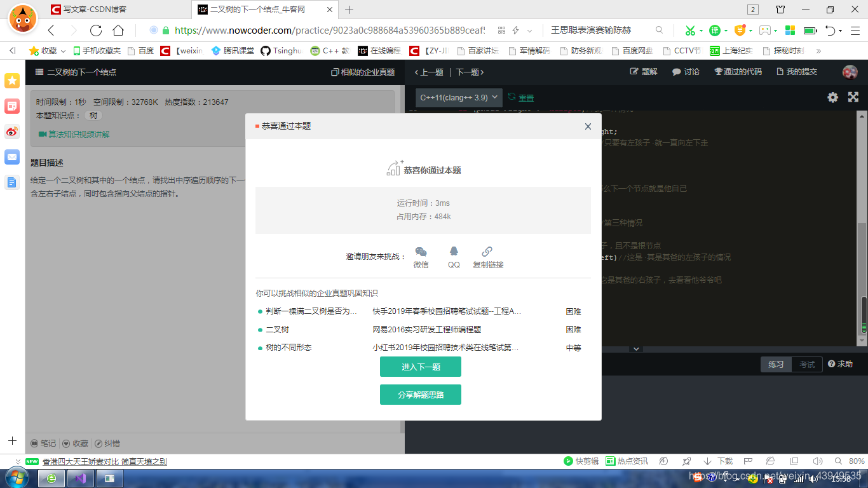Open the problem list menu icon beside 二叉树的下一个结点
This screenshot has width=868, height=488.
point(39,72)
